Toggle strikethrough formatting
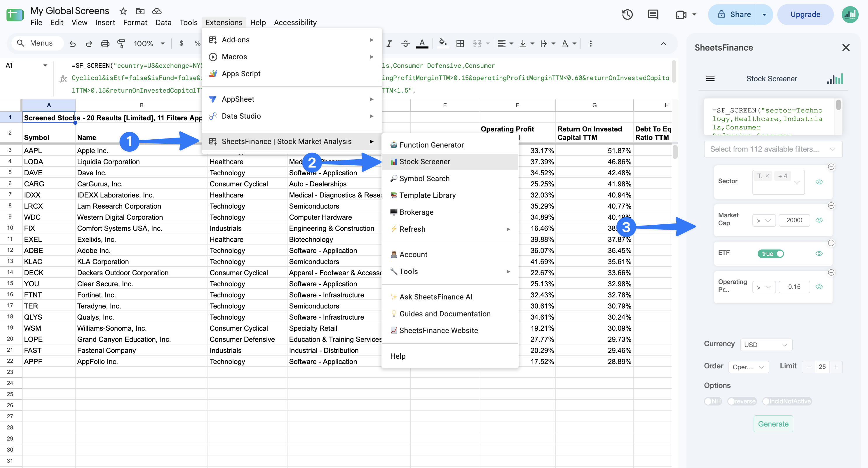This screenshot has height=468, width=868. coord(405,43)
